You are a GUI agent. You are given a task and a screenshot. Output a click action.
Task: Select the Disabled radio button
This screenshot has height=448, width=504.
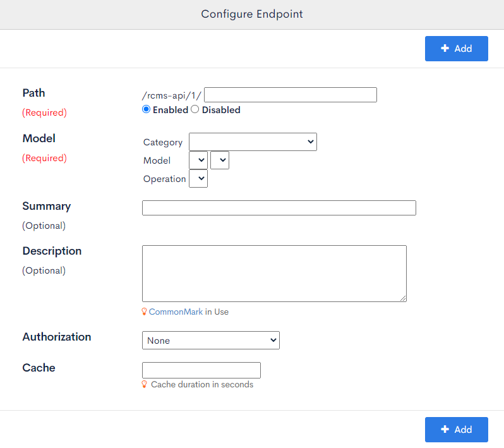click(x=195, y=109)
